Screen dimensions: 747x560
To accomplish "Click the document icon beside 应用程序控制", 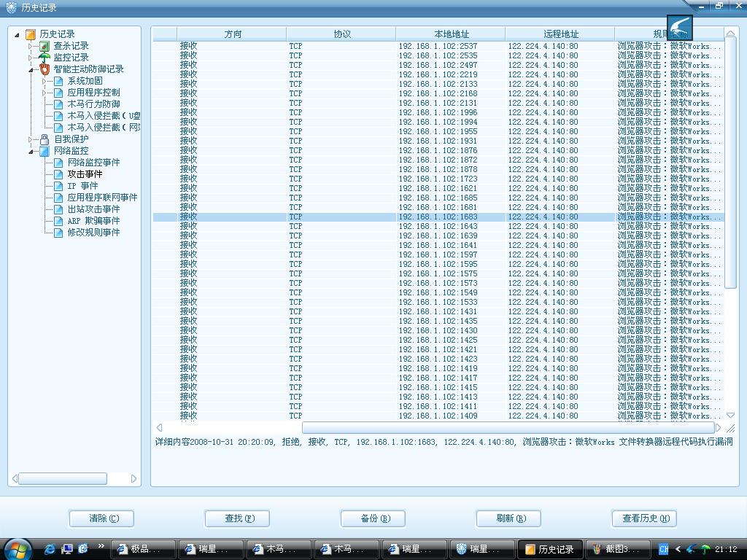I will (x=58, y=93).
